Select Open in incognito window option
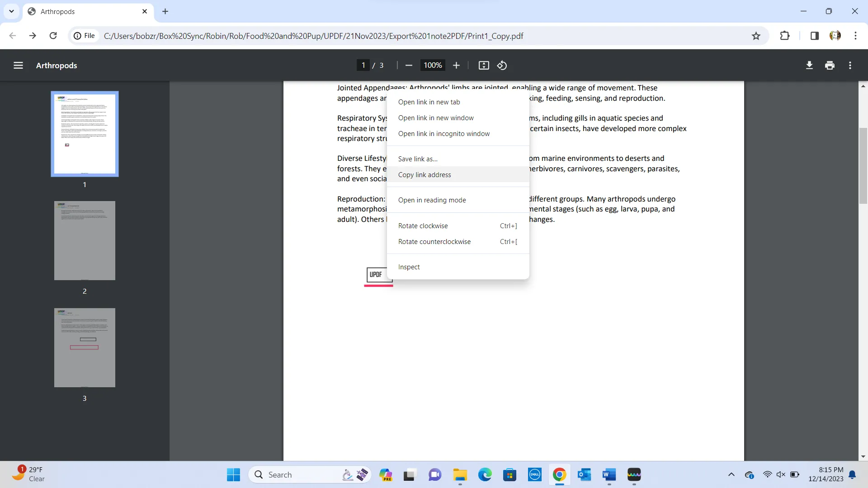868x488 pixels. (444, 133)
